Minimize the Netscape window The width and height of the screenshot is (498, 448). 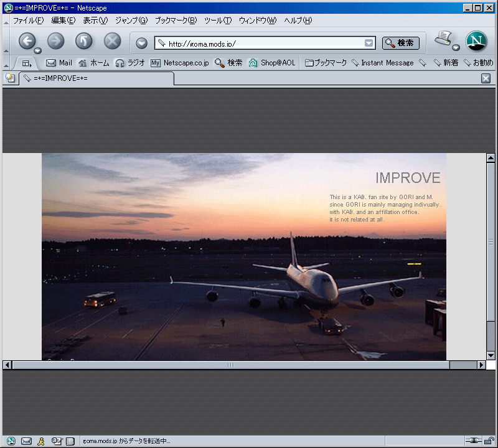click(x=467, y=8)
